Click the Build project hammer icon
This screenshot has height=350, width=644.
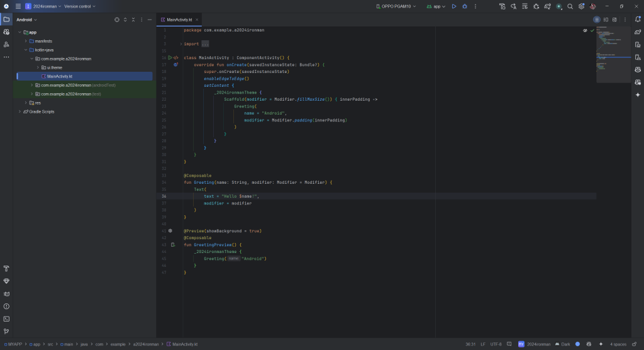coord(502,6)
